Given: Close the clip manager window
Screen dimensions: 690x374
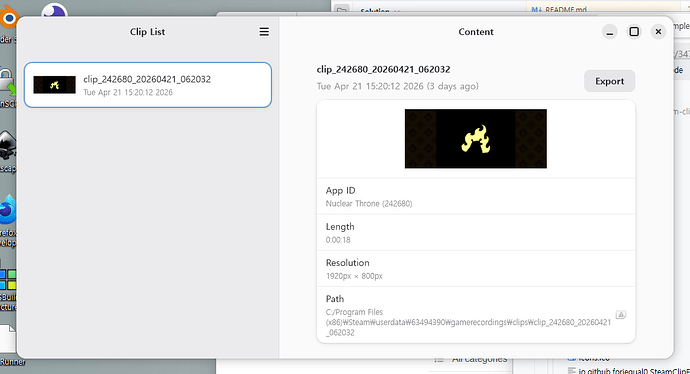Looking at the screenshot, I should click(x=658, y=32).
